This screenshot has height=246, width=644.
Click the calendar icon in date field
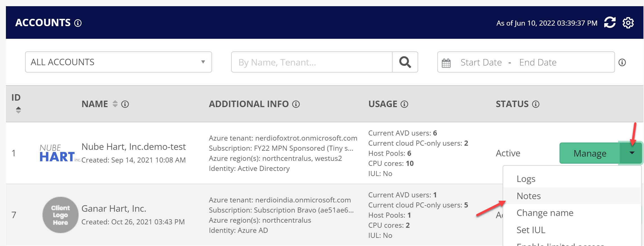(446, 63)
